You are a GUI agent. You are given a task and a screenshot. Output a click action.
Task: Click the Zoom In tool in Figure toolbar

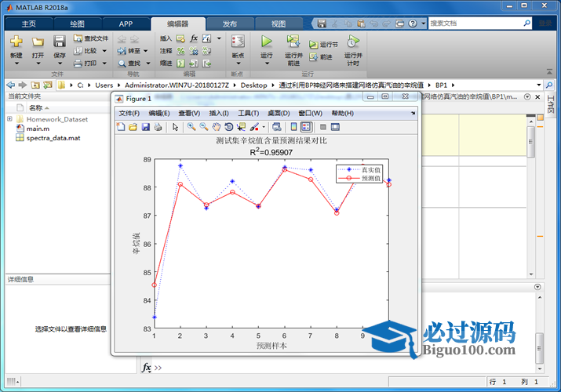point(191,126)
